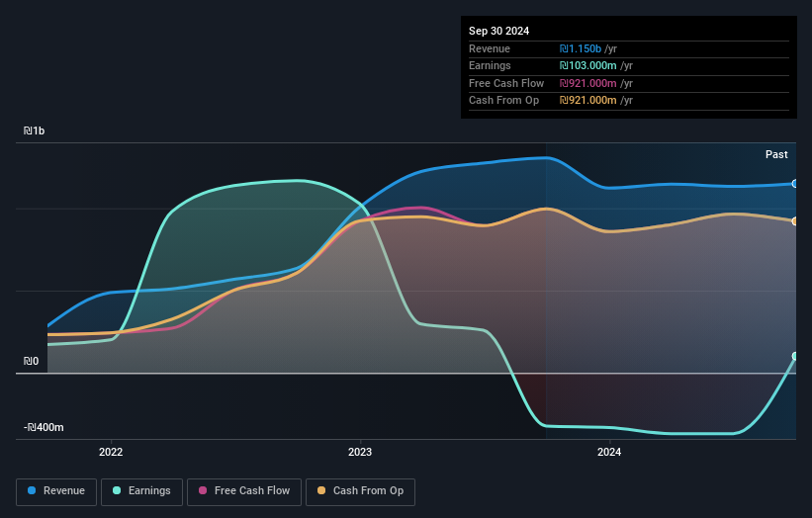Viewport: 812px width, 518px height.
Task: Toggle the Free Cash Flow legend button
Action: [244, 491]
